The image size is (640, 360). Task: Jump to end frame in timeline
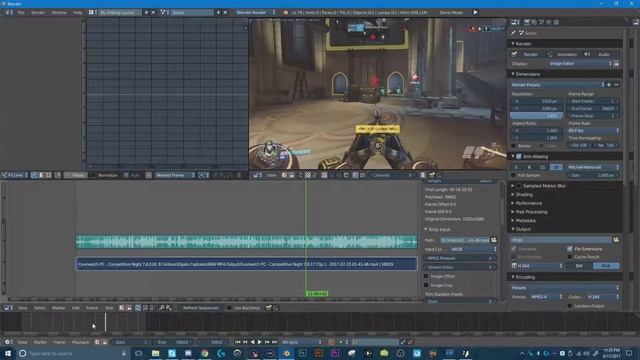coord(274,342)
